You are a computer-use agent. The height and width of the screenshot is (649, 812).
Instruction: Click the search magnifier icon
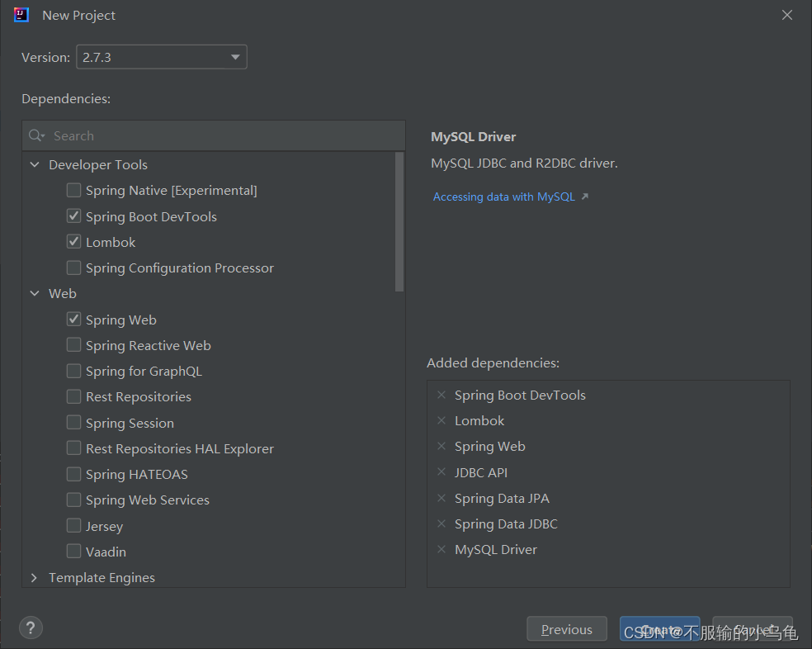[36, 135]
